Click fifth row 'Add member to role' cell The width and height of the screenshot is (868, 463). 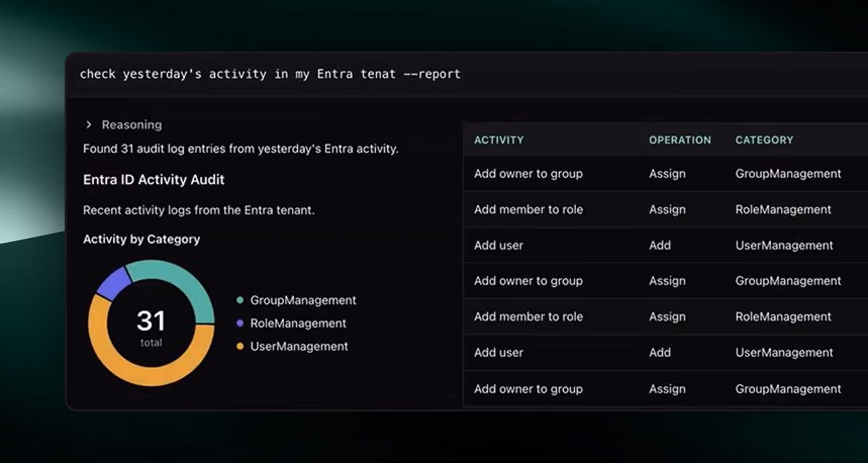[x=528, y=316]
